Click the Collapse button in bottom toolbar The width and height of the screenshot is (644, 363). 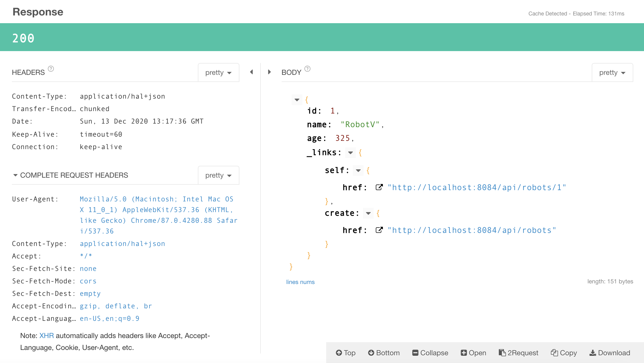click(x=430, y=353)
